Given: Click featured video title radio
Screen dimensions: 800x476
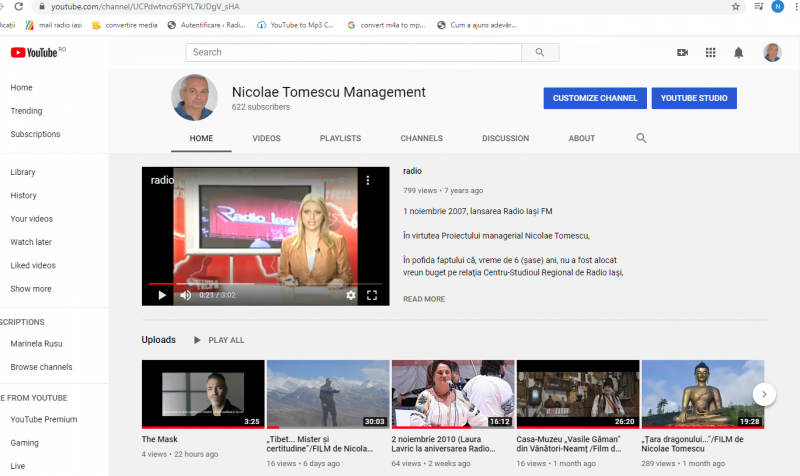Looking at the screenshot, I should tap(412, 171).
